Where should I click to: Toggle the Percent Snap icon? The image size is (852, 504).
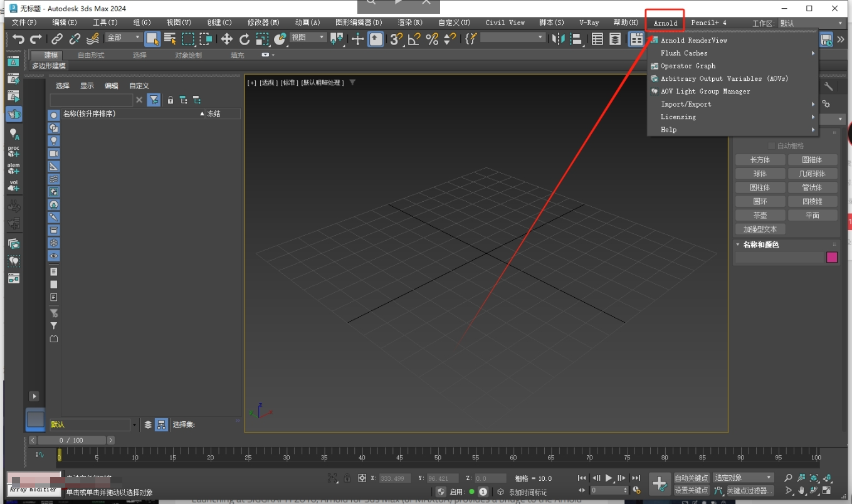432,39
